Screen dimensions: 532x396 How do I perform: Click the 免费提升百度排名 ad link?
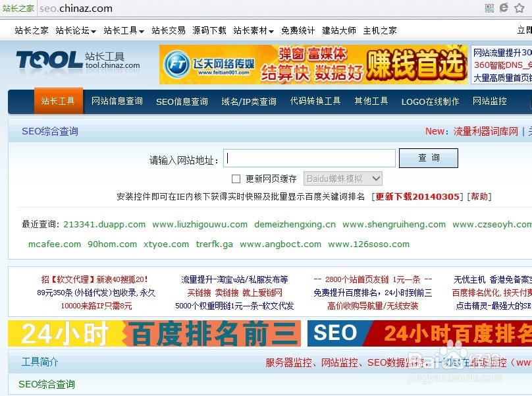373,293
